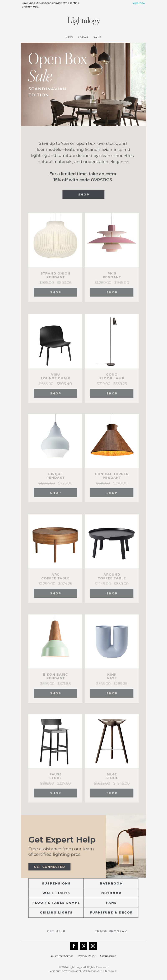The image size is (167, 980).
Task: Click the Unsubscribe footer link
Action: 108,956
